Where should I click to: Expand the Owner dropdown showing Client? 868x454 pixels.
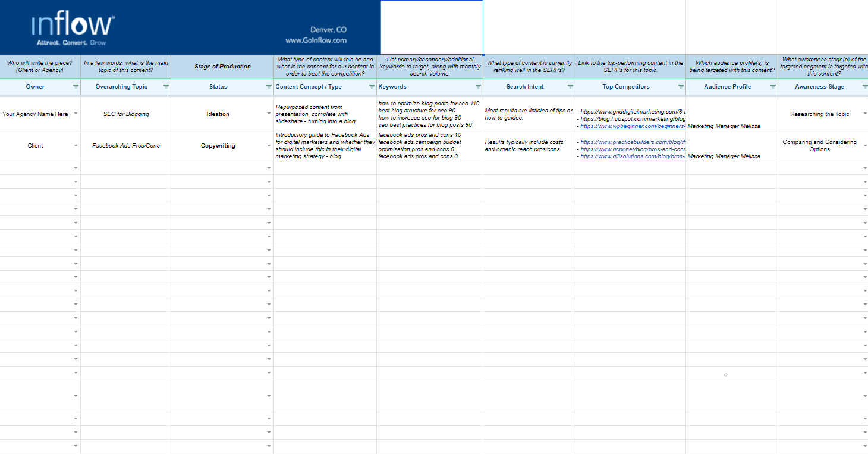click(x=76, y=145)
